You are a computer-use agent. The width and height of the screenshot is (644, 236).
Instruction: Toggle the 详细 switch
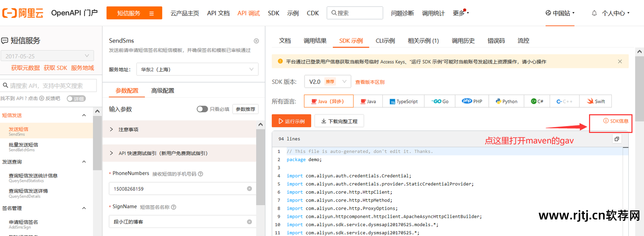tap(76, 98)
